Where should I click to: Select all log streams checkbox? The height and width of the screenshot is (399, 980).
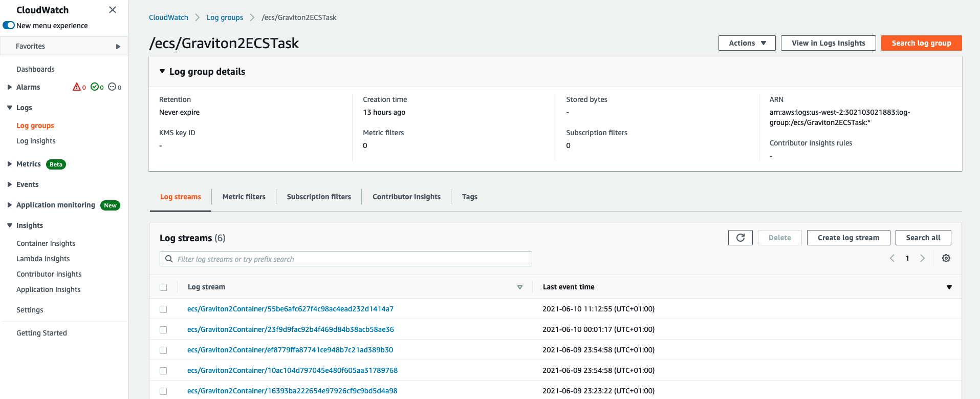[x=163, y=287]
